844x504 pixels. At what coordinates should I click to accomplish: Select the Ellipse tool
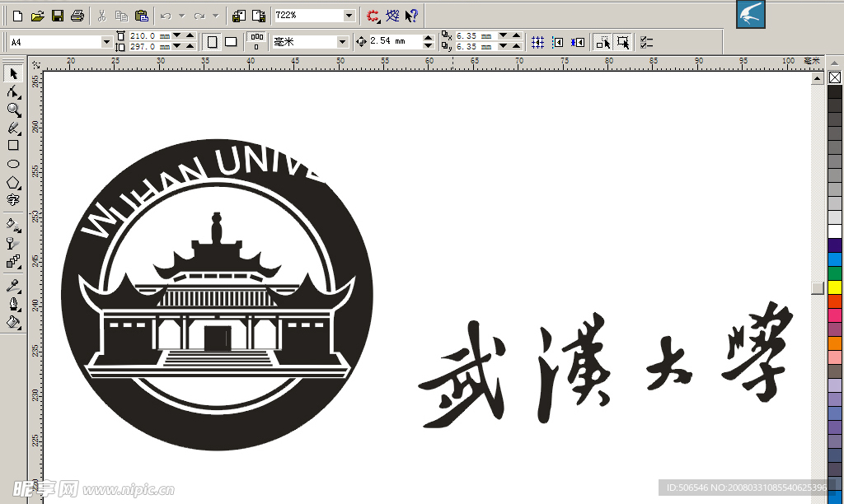pyautogui.click(x=13, y=164)
